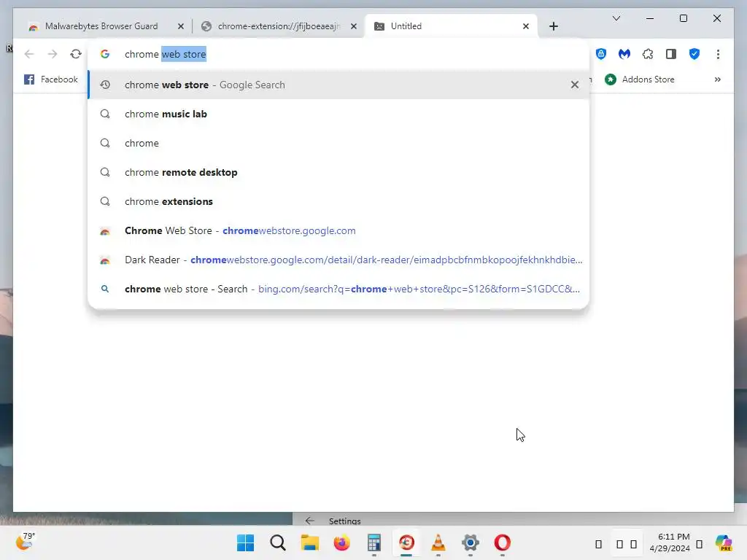Screen dimensions: 747x560
Task: Click the blue checkmark shield extension
Action: point(694,54)
